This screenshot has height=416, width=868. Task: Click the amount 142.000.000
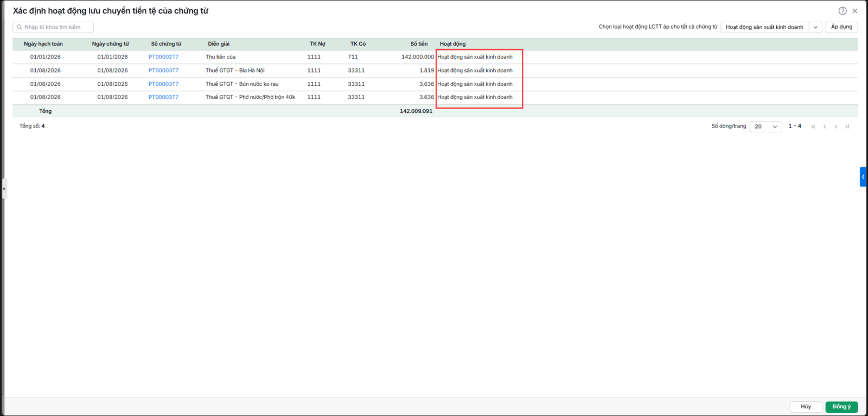[418, 57]
